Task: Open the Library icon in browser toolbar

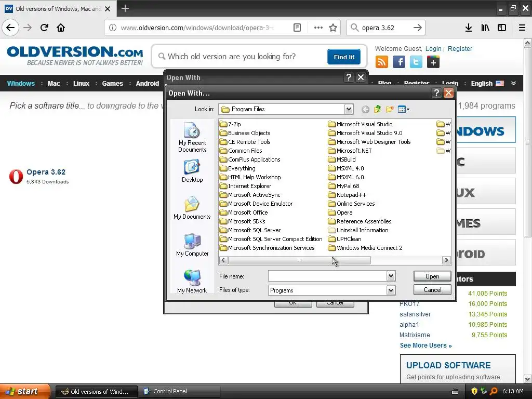Action: coord(485,28)
